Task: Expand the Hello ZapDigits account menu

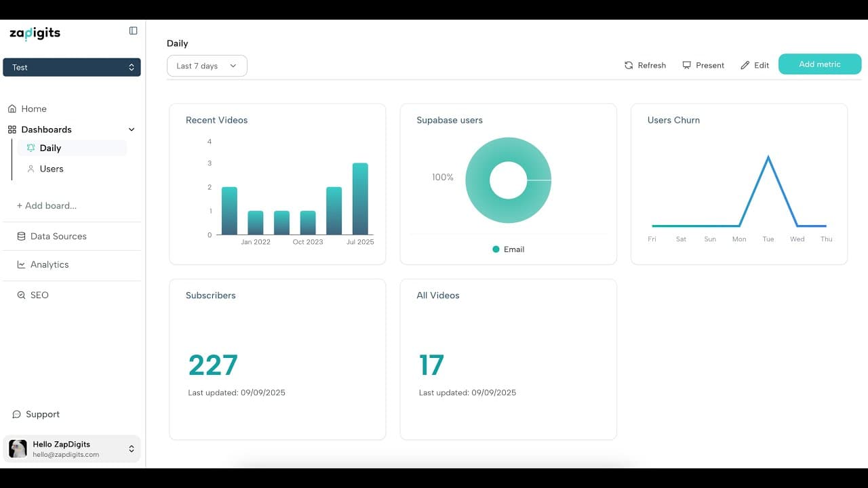Action: (x=132, y=449)
